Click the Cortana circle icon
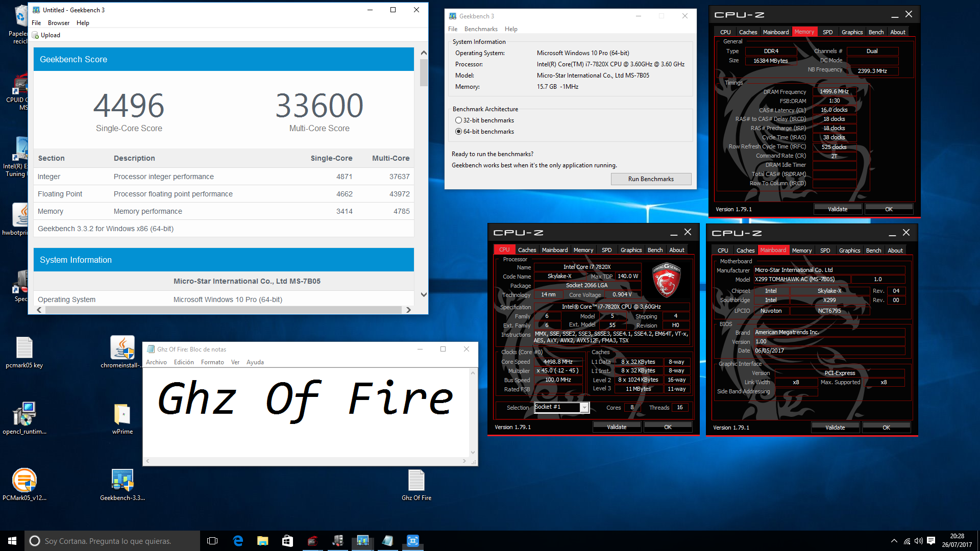Screen dimensions: 980x551 click(35, 541)
